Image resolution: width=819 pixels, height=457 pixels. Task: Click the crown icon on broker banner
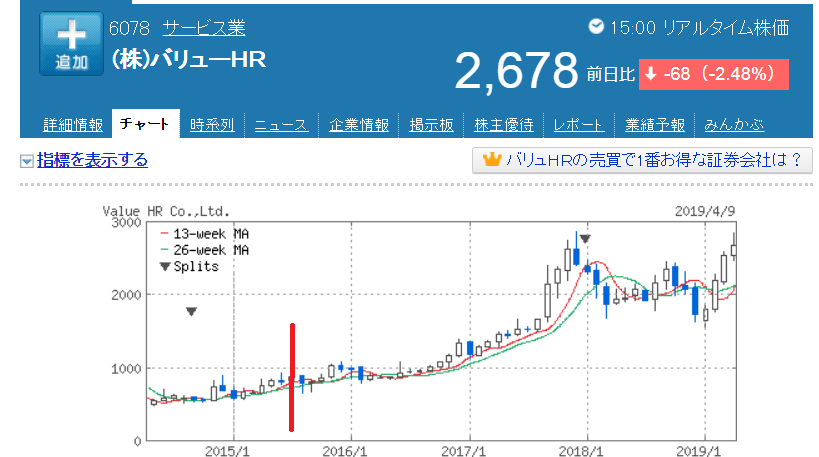tap(492, 159)
